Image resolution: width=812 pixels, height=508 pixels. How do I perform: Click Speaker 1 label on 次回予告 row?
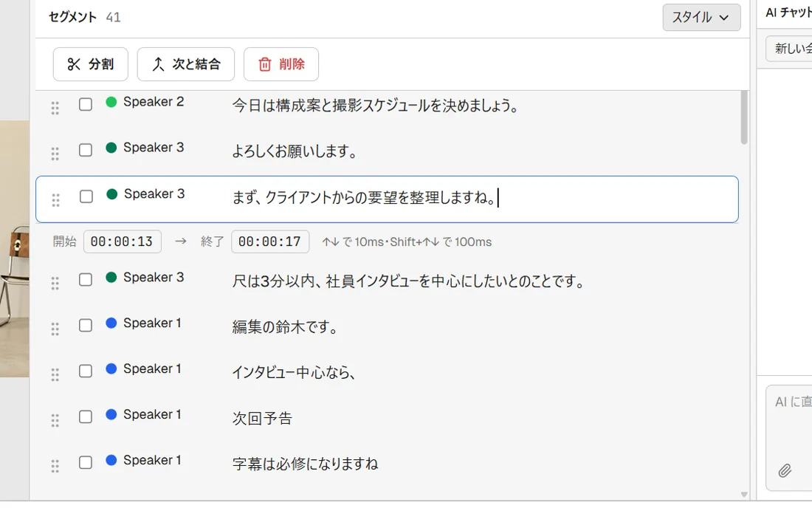[152, 415]
